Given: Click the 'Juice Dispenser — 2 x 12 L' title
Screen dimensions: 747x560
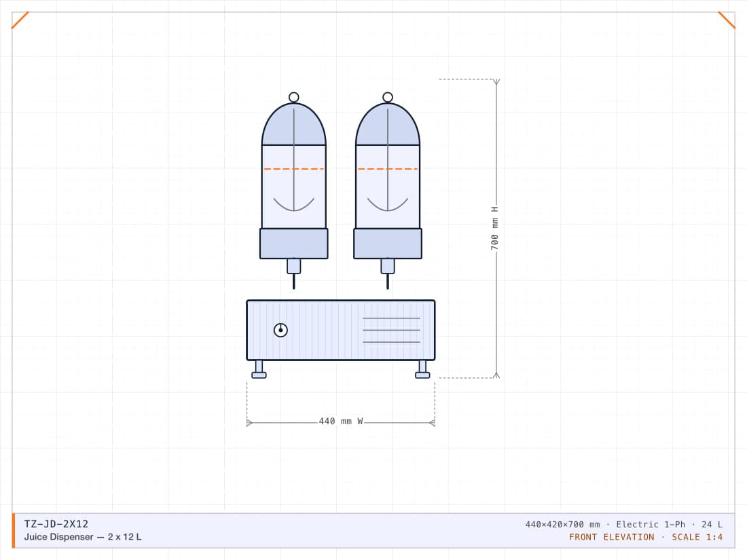Looking at the screenshot, I should [x=83, y=537].
